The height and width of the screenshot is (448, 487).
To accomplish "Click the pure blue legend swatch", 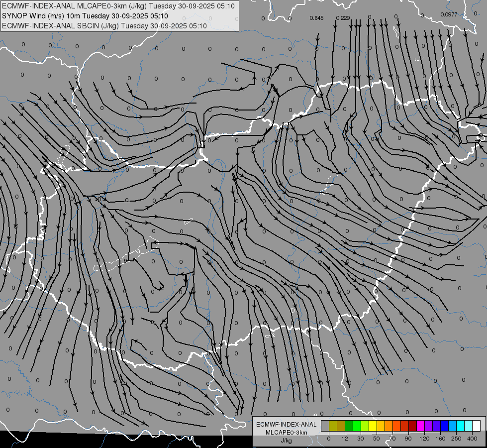I will point(445,426).
